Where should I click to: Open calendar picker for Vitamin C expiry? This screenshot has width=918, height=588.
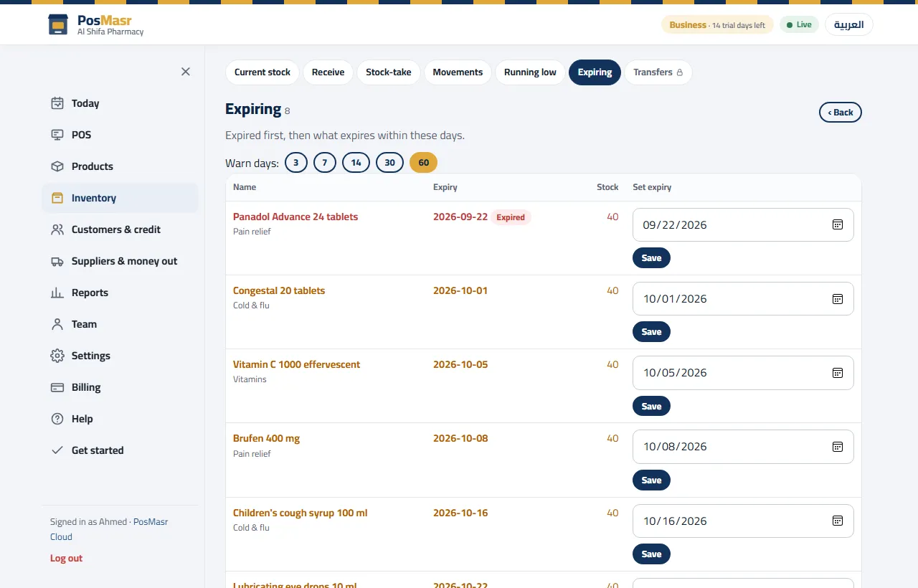click(x=837, y=373)
